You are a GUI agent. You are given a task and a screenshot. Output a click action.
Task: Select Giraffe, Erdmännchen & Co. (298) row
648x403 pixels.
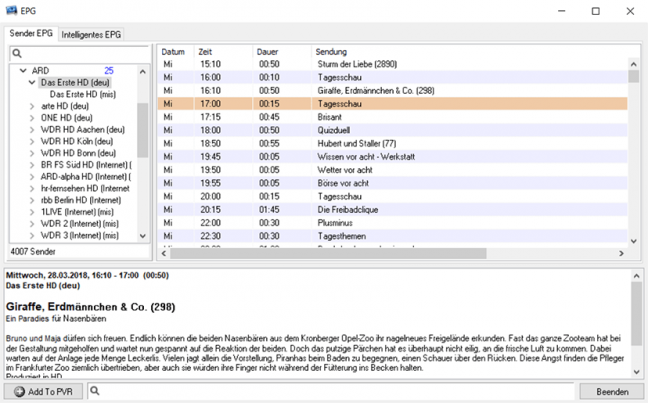coord(393,91)
